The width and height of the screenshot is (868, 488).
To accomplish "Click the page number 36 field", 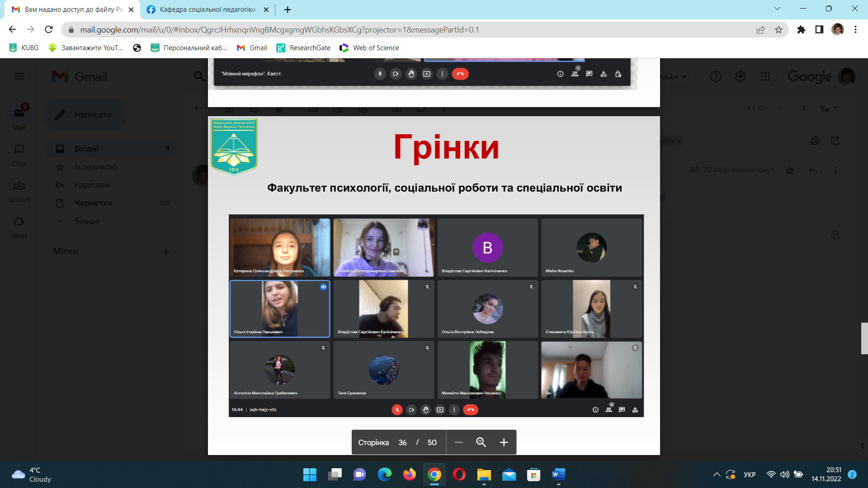I will click(x=402, y=442).
